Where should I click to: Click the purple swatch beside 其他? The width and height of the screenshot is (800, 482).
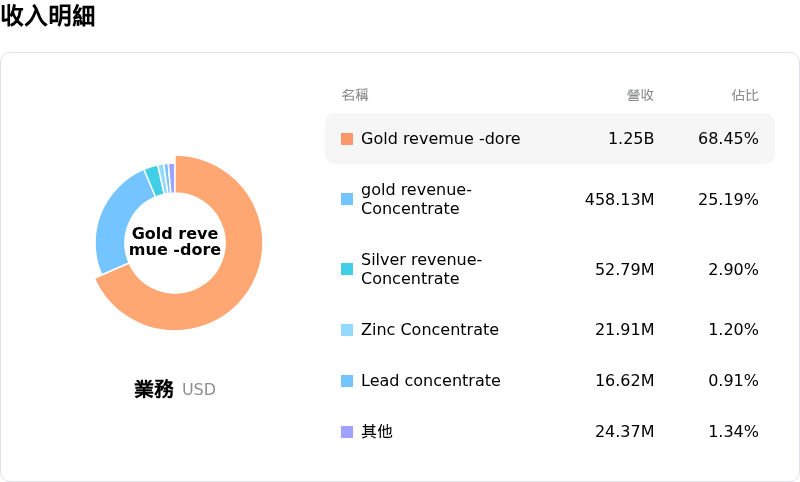click(347, 432)
